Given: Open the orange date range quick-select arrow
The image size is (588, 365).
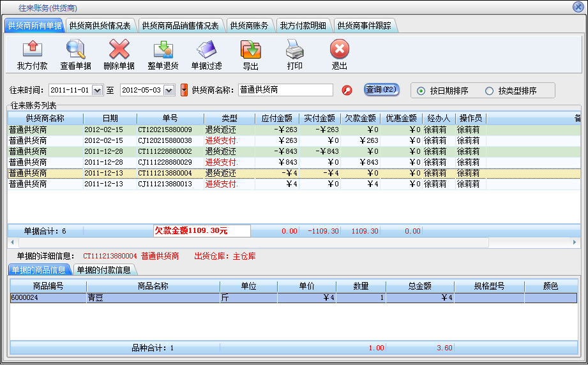Looking at the screenshot, I should pyautogui.click(x=185, y=91).
